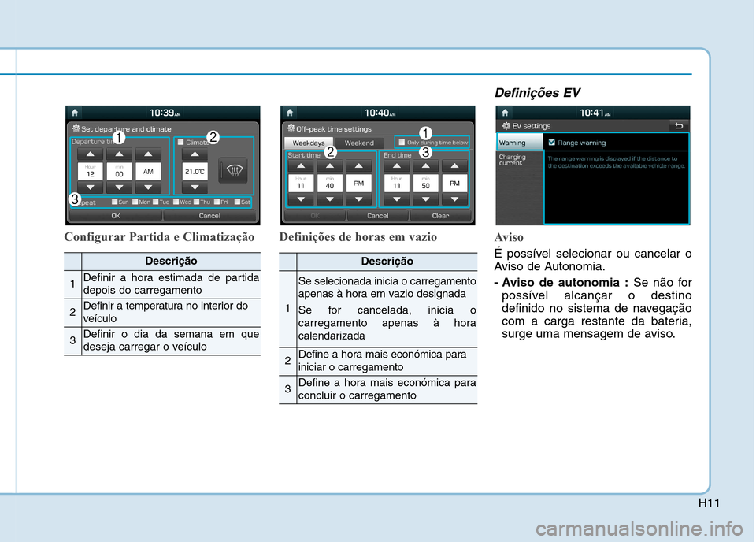The height and width of the screenshot is (542, 756).
Task: Select Start time minute field showing 40
Action: 330,184
